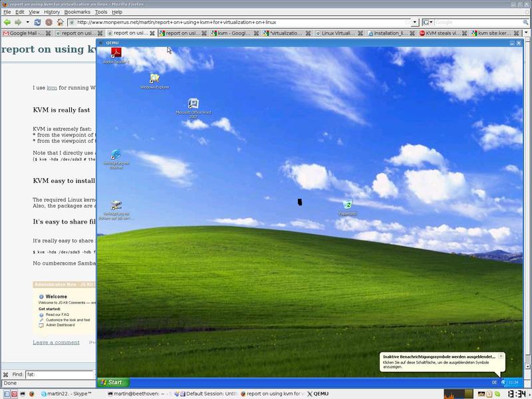Expand the URL bar dropdown
The image size is (532, 399).
[x=414, y=23]
